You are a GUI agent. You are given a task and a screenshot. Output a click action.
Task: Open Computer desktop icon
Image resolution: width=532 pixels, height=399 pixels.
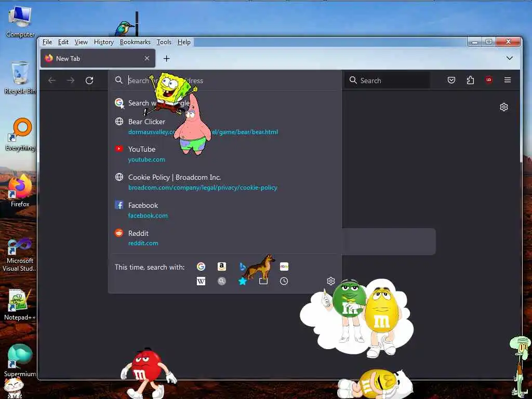(x=20, y=22)
